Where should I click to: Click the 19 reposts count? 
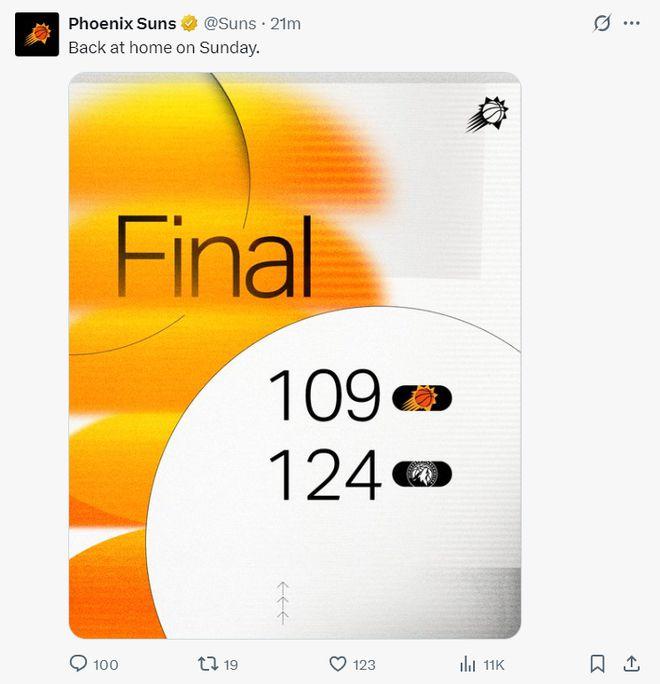(231, 665)
